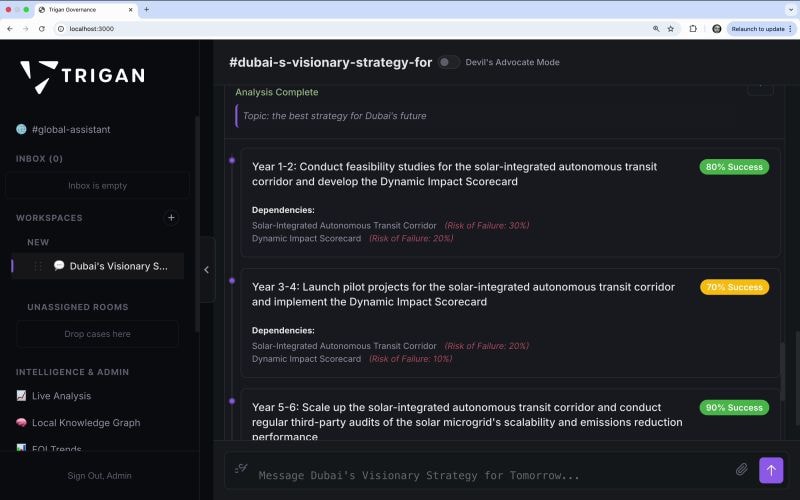Open the browser profile avatar

[717, 29]
